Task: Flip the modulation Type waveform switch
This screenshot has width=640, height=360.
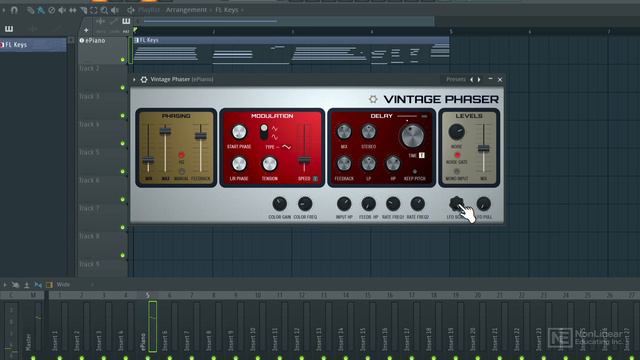Action: [264, 132]
